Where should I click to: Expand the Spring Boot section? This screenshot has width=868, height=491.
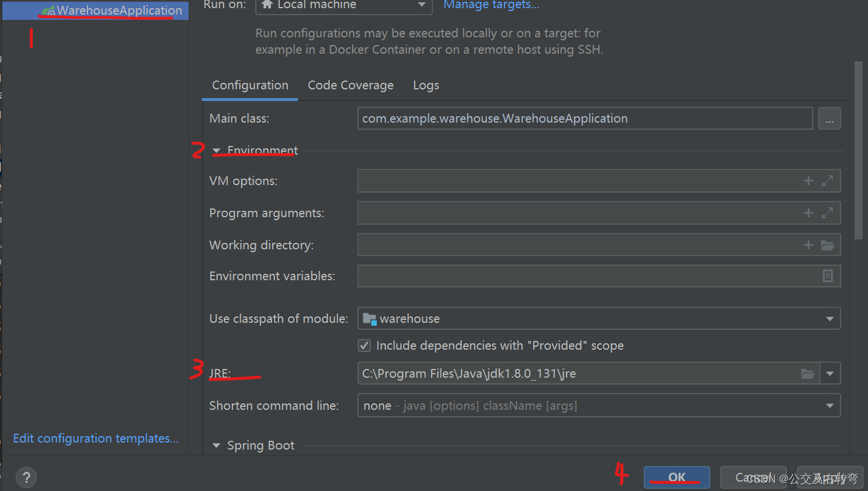click(x=216, y=445)
